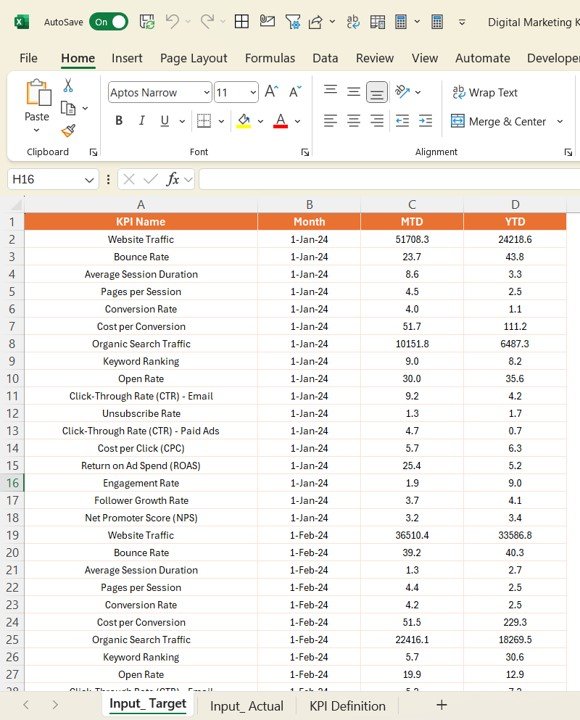Image resolution: width=580 pixels, height=720 pixels.
Task: Click the Center align icon
Action: [354, 121]
